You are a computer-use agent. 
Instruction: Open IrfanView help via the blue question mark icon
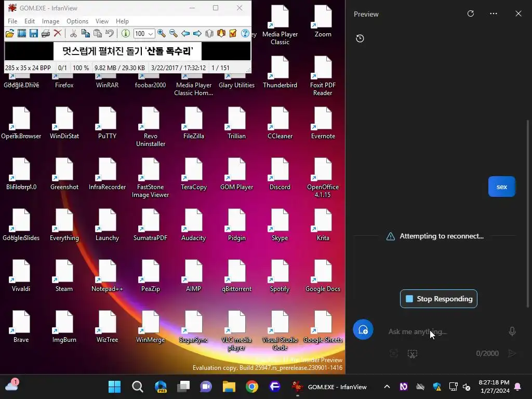click(x=245, y=33)
